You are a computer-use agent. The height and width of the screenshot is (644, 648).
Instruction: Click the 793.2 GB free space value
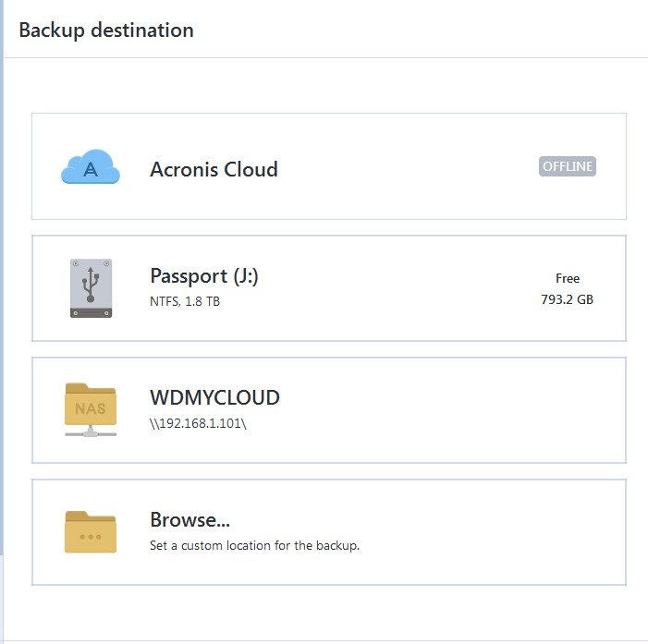567,299
